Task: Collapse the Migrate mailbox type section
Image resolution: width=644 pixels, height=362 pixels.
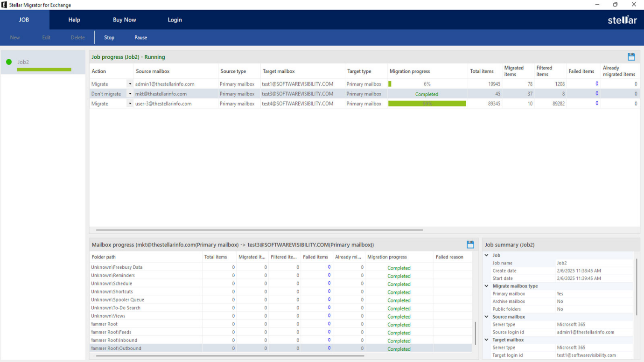Action: [x=487, y=286]
